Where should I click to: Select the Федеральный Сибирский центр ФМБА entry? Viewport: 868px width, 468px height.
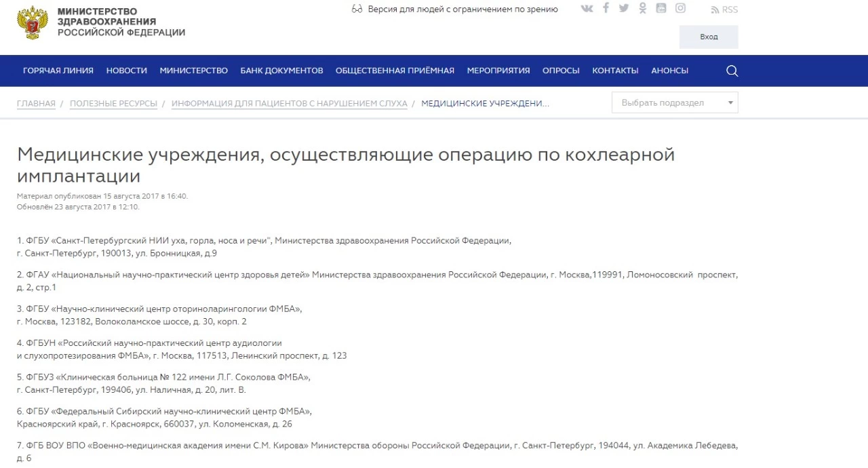pos(164,417)
